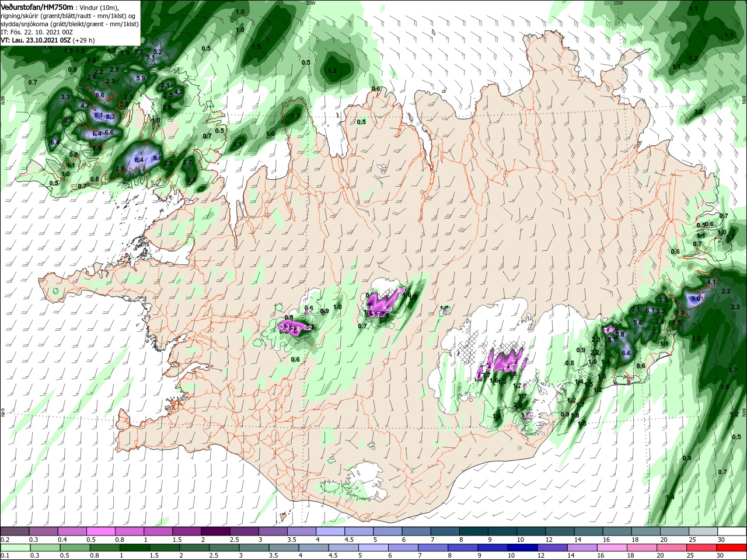Select the deep blue 10–12 swatch in bottom legend row
This screenshot has width=747, height=560.
point(522,548)
